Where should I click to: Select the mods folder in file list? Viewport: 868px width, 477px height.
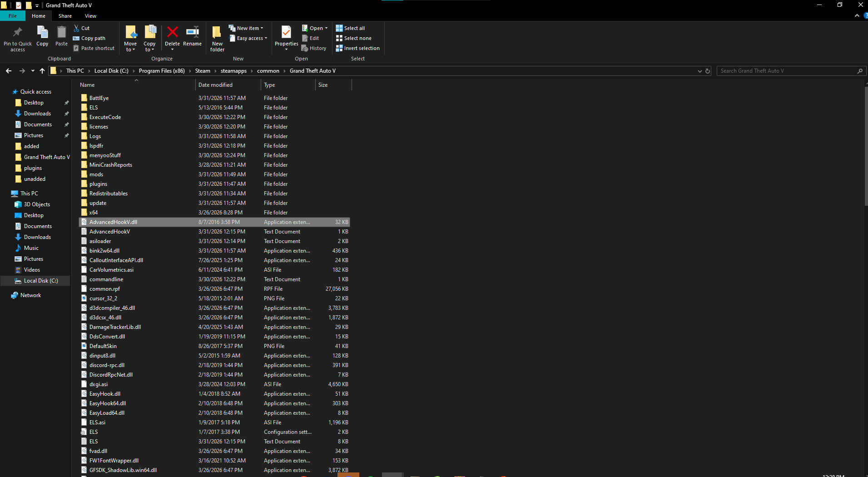96,174
